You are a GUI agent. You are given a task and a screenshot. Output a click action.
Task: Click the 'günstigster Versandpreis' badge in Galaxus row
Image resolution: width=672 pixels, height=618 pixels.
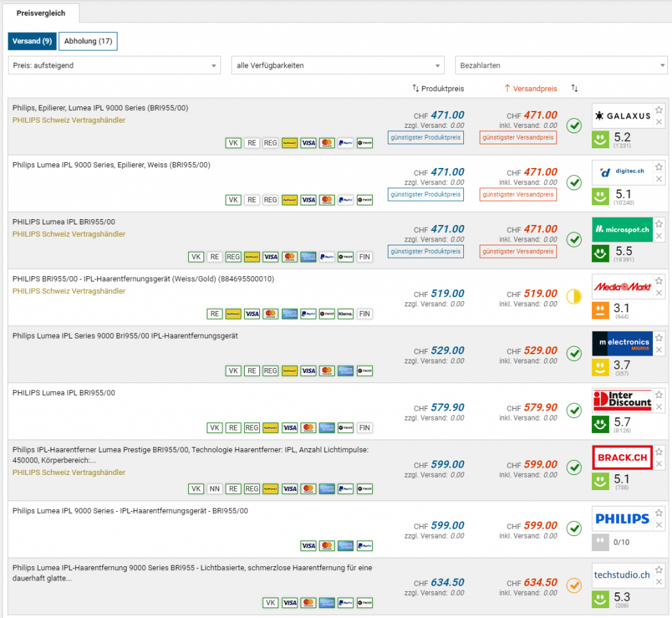click(518, 137)
